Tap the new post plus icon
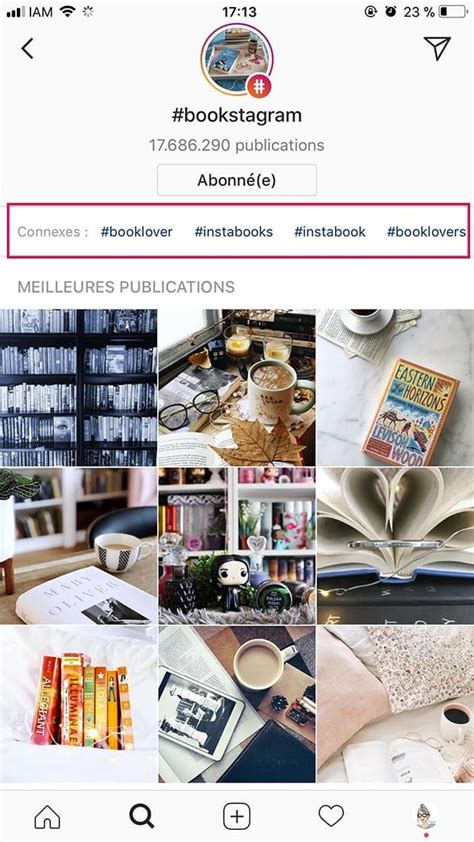474x842 pixels. (x=237, y=817)
